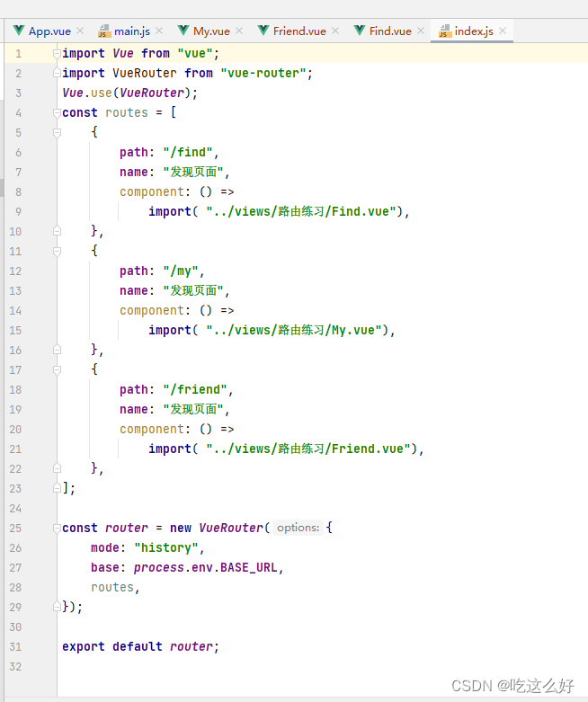Close the My.vue tab
588x702 pixels.
point(239,31)
